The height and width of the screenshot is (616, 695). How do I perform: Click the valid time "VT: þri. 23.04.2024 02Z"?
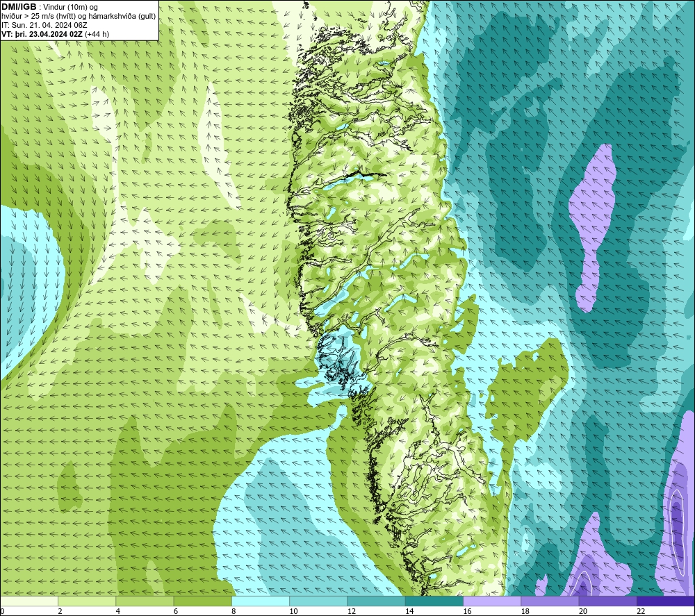coord(42,34)
